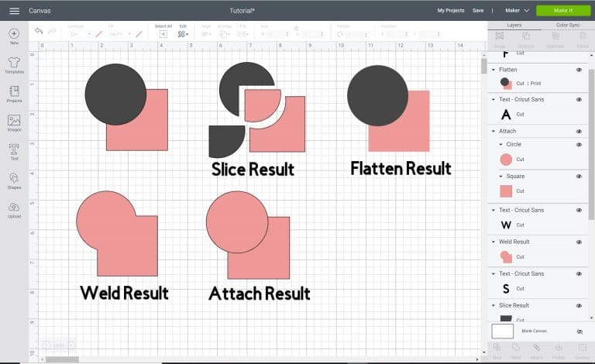Click the Blank Canvas white swatch

[x=502, y=331]
